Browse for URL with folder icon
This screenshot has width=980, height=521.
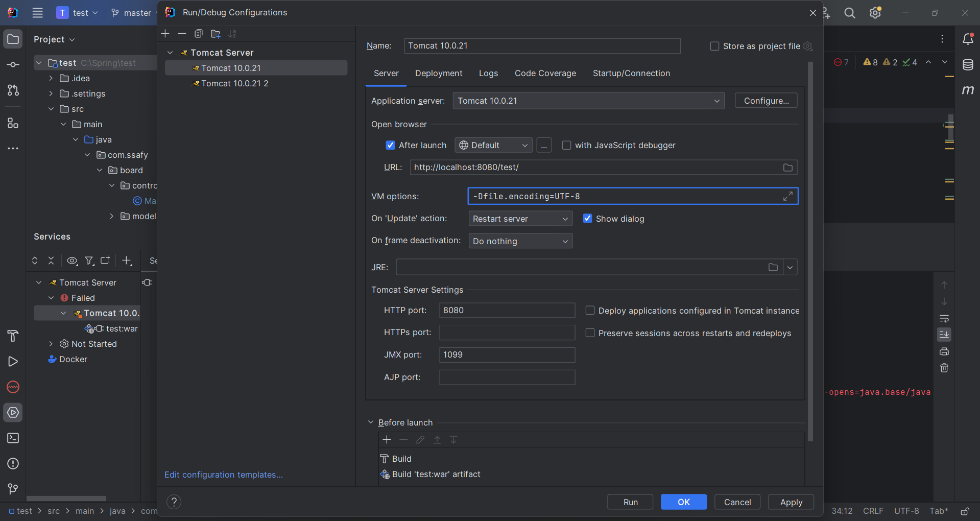[x=788, y=168]
